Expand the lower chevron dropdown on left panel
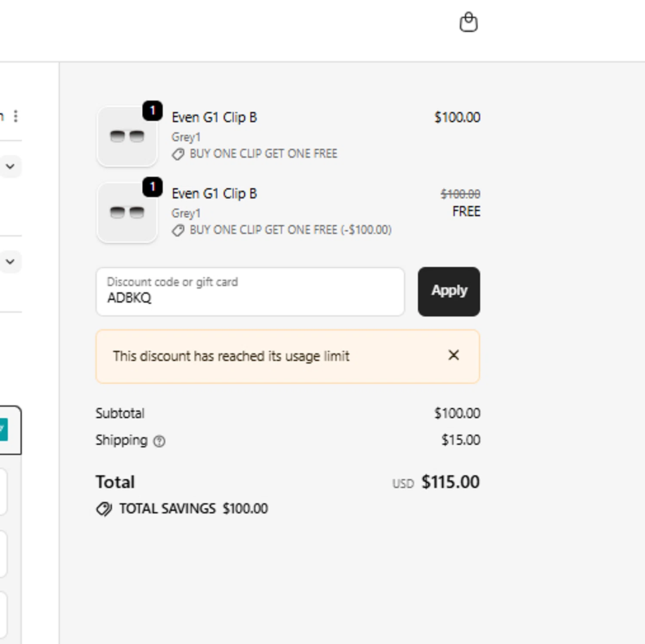 pyautogui.click(x=10, y=261)
